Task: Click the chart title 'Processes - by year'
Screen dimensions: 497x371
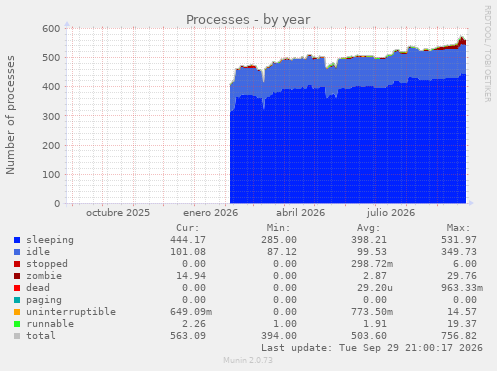Action: click(x=248, y=20)
